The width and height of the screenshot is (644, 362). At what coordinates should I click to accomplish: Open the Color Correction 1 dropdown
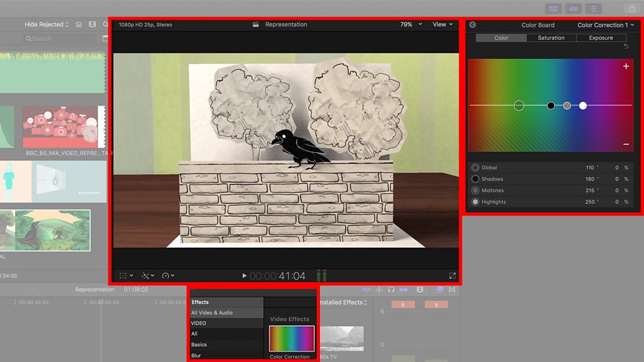tap(606, 25)
